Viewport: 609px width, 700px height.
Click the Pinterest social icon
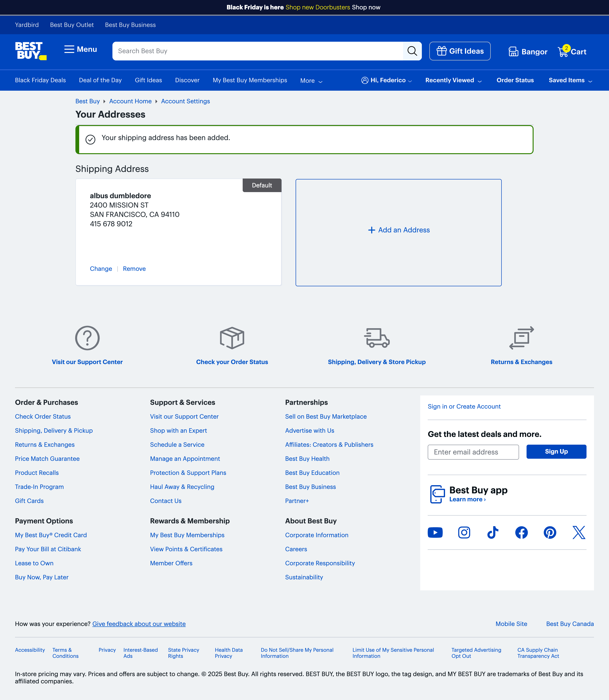pyautogui.click(x=550, y=532)
